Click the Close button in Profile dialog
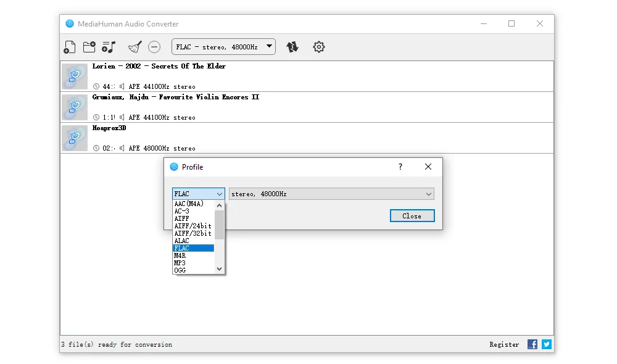 (412, 216)
